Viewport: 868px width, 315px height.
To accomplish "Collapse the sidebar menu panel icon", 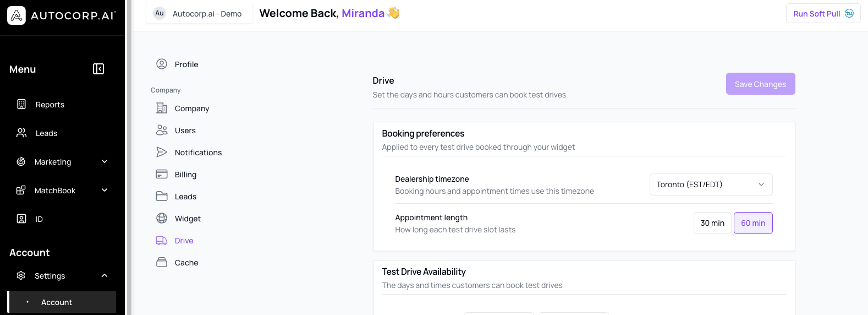I will pos(98,69).
